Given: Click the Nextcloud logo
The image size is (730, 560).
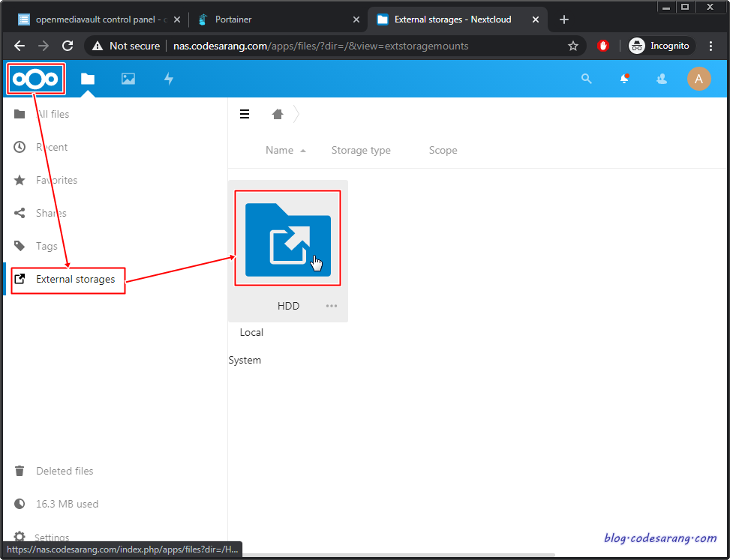Looking at the screenshot, I should 35,79.
